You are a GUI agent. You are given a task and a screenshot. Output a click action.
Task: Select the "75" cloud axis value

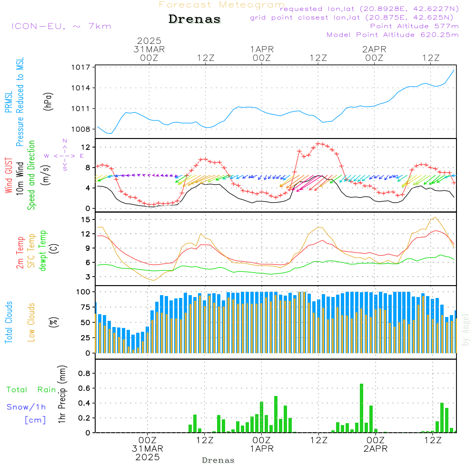(86, 307)
